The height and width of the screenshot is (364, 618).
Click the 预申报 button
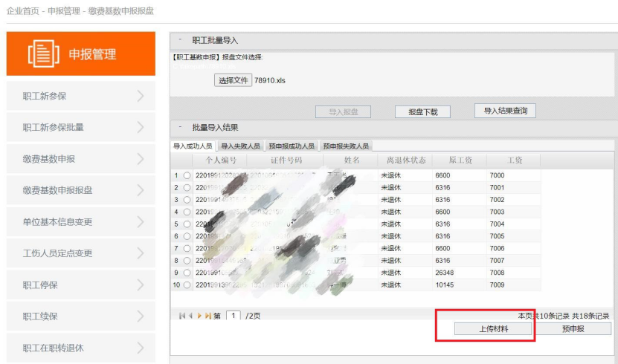click(x=574, y=328)
